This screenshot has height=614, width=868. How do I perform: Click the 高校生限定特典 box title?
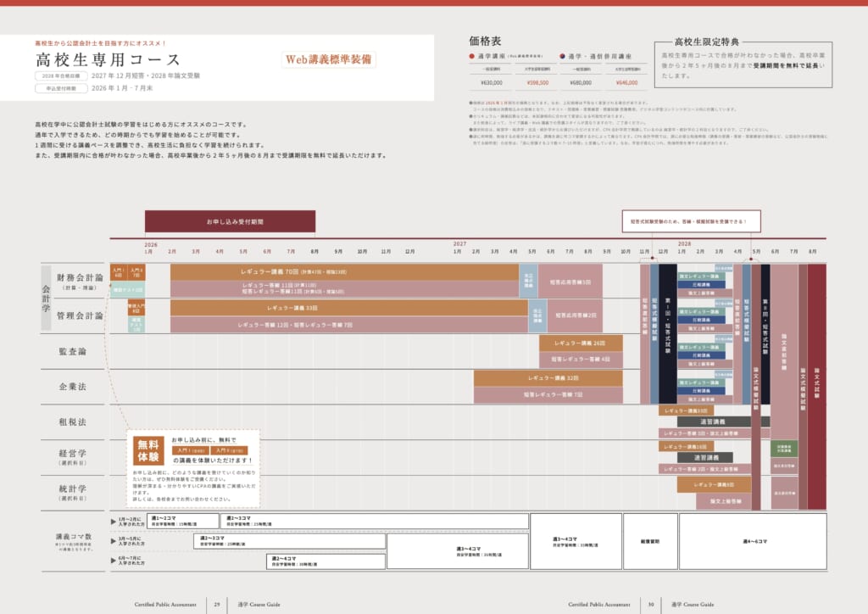pyautogui.click(x=706, y=42)
